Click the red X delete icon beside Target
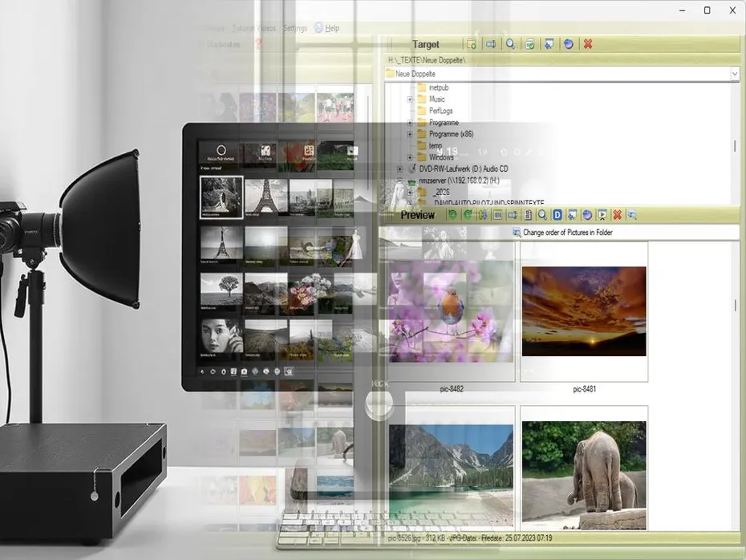The height and width of the screenshot is (560, 746). (587, 44)
